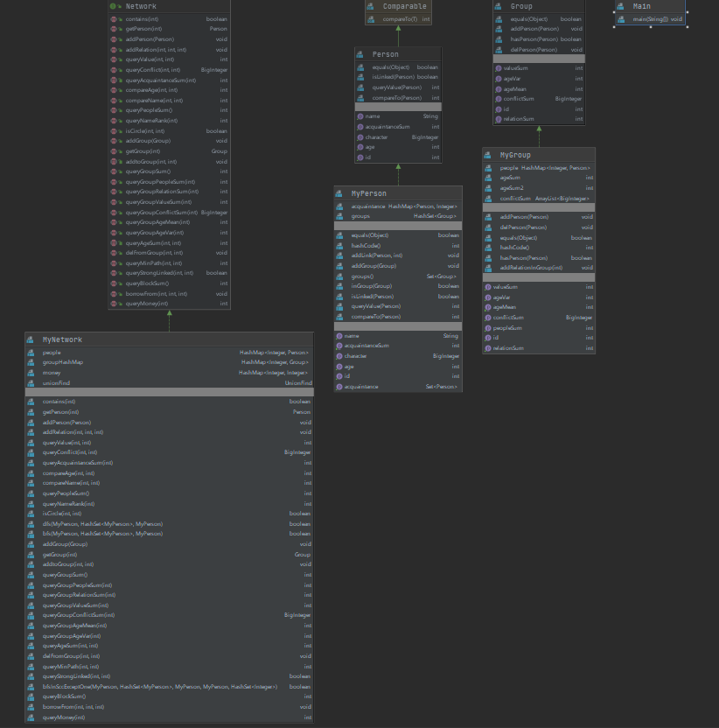Viewport: 719px width, 728px height.
Task: Click the Main class icon in its header
Action: click(623, 6)
